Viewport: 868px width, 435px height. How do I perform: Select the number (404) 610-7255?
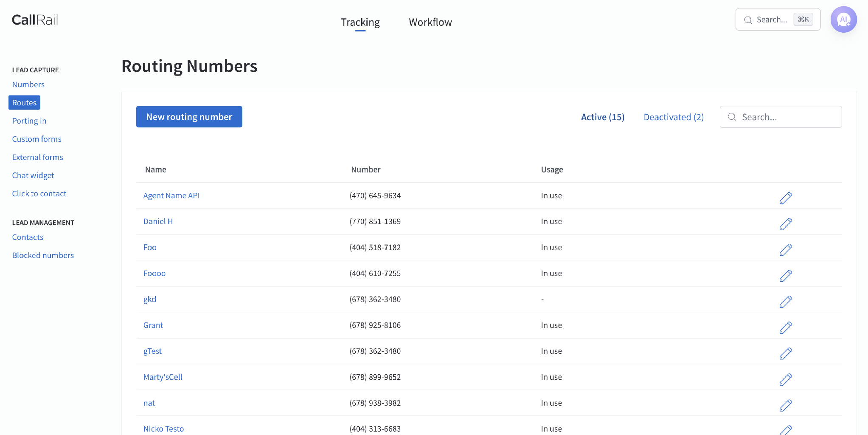pyautogui.click(x=375, y=273)
